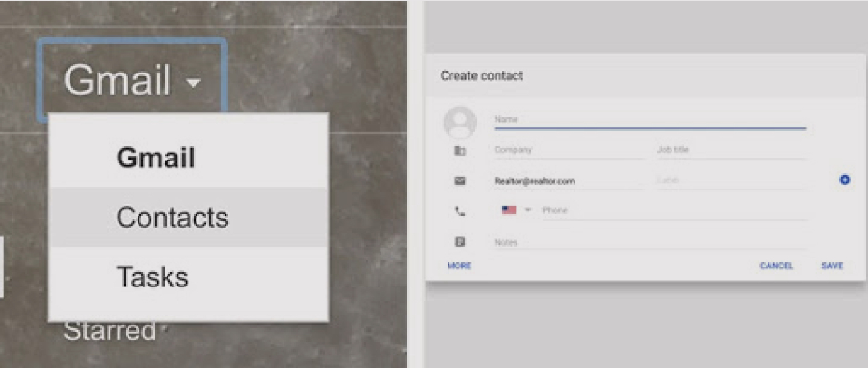The image size is (868, 368).
Task: Click the email envelope icon
Action: pos(460,180)
